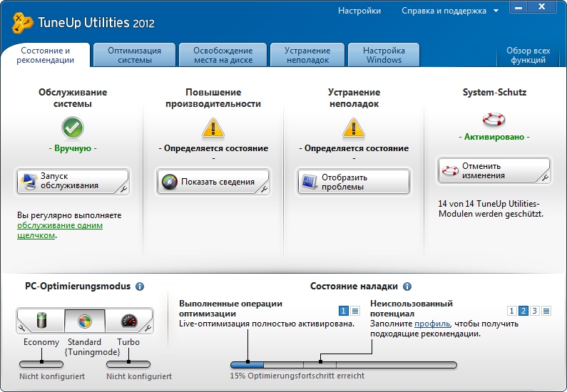
Task: Click Отменить изменения button
Action: click(x=494, y=170)
